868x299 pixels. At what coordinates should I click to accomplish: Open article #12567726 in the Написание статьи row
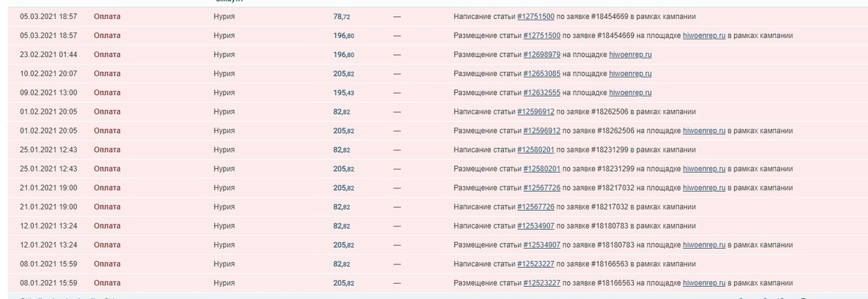tap(535, 207)
